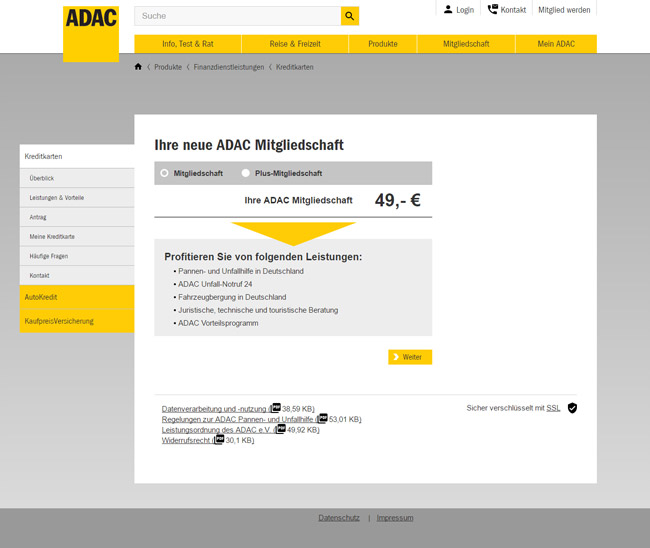Click PDF icon beside Regelungen zur ADAC Pannen- und Unfallhilfe
The height and width of the screenshot is (548, 650).
pyautogui.click(x=323, y=418)
